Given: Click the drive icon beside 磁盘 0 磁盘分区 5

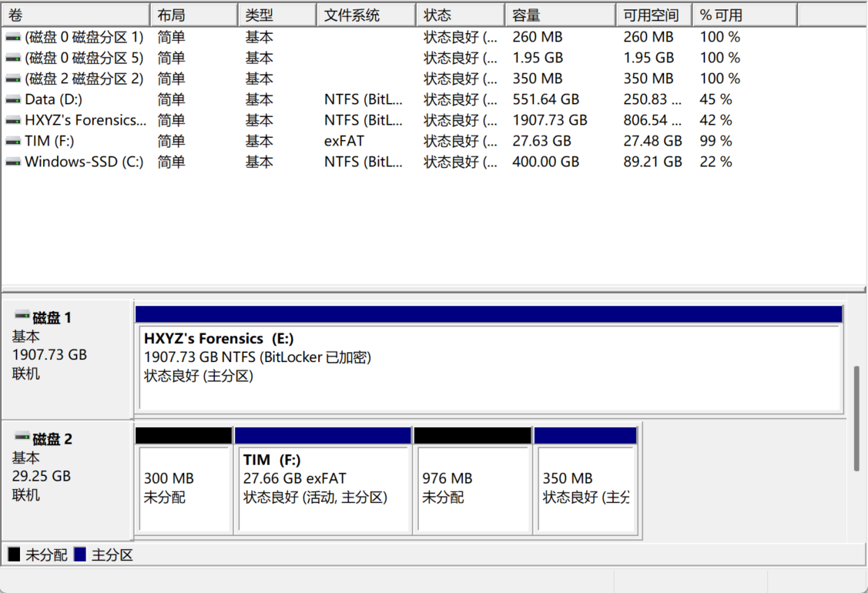Looking at the screenshot, I should click(13, 58).
